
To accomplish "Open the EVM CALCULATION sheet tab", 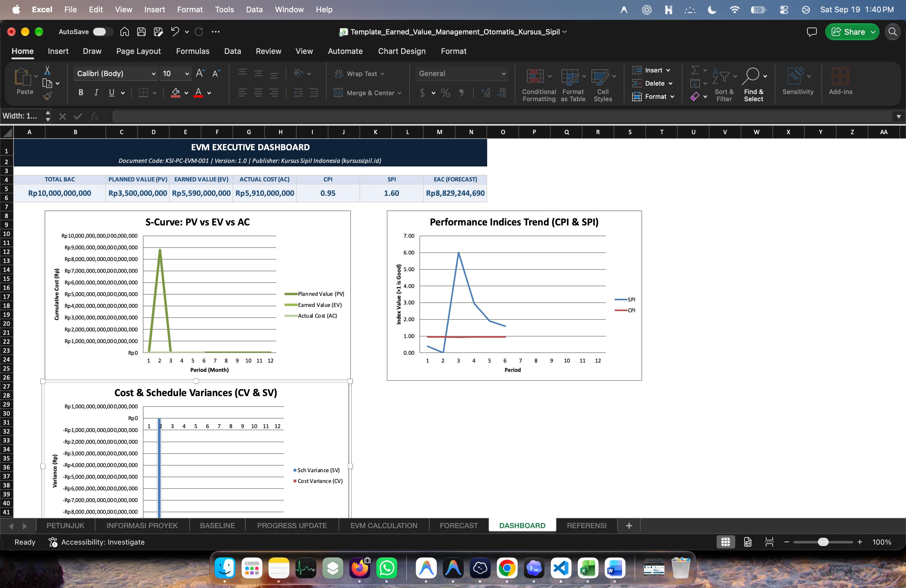I will 384,525.
